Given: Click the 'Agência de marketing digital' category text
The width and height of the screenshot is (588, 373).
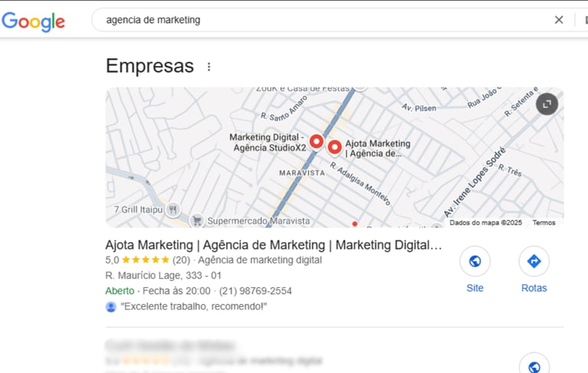Looking at the screenshot, I should point(260,260).
